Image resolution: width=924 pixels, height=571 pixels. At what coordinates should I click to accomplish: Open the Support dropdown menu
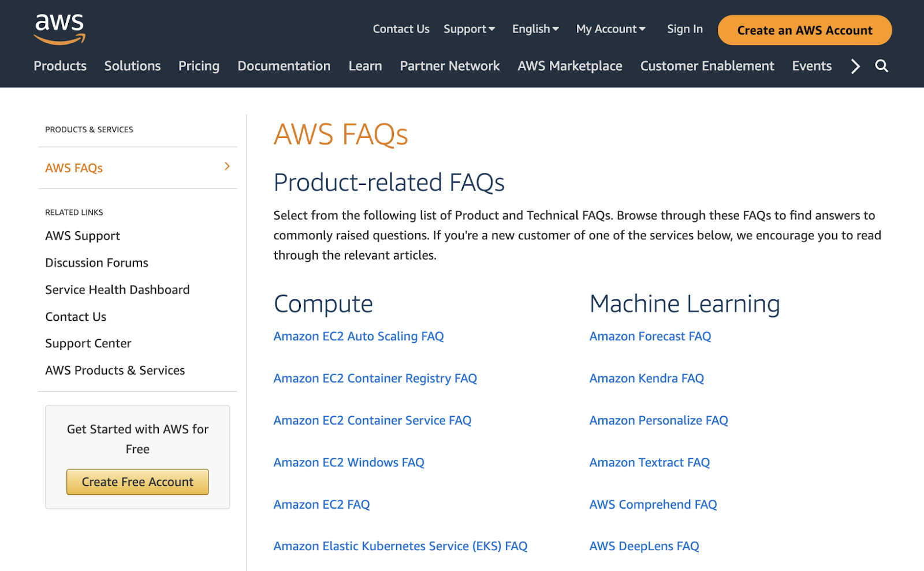[x=469, y=29]
